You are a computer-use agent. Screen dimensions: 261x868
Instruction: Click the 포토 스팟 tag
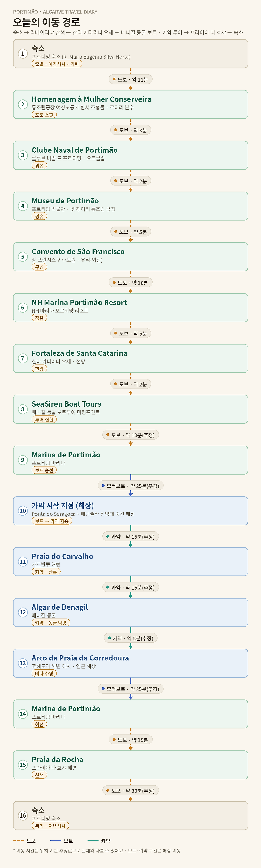click(44, 115)
